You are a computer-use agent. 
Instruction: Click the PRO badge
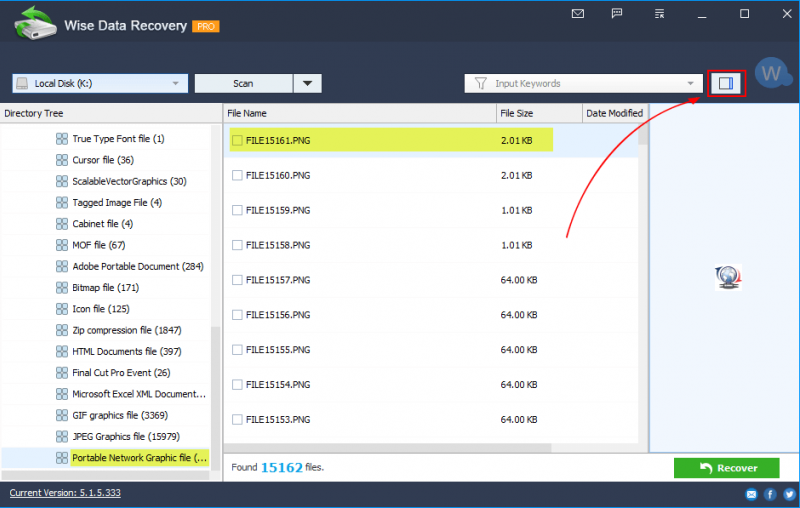coord(206,27)
